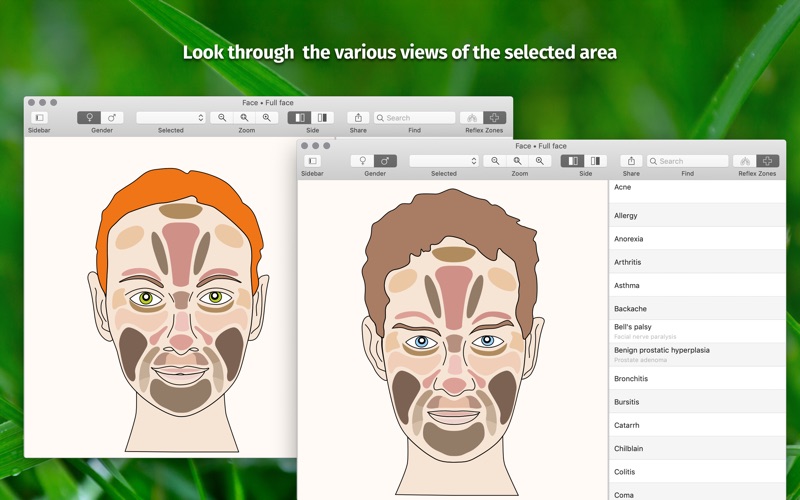Toggle the Sidebar icon in the front window
800x500 pixels.
click(x=312, y=161)
